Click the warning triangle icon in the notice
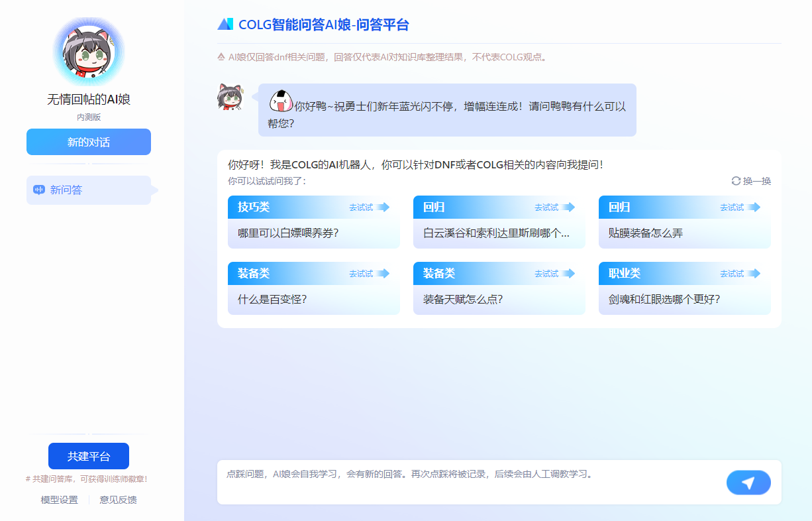812x521 pixels. click(221, 57)
